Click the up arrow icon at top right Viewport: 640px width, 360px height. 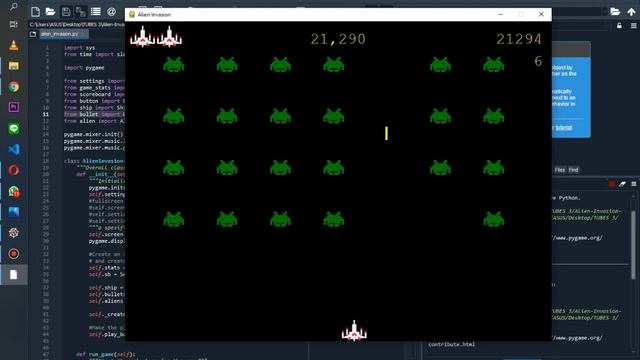click(x=631, y=12)
